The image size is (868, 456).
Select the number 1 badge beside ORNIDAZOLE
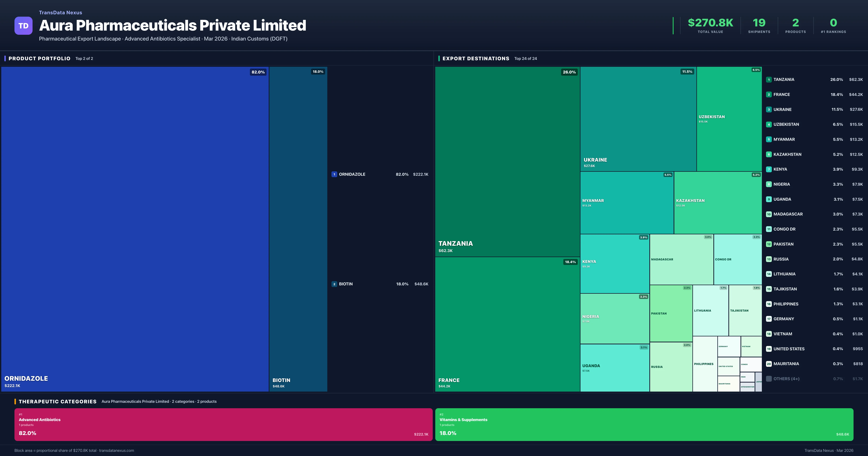click(x=334, y=174)
